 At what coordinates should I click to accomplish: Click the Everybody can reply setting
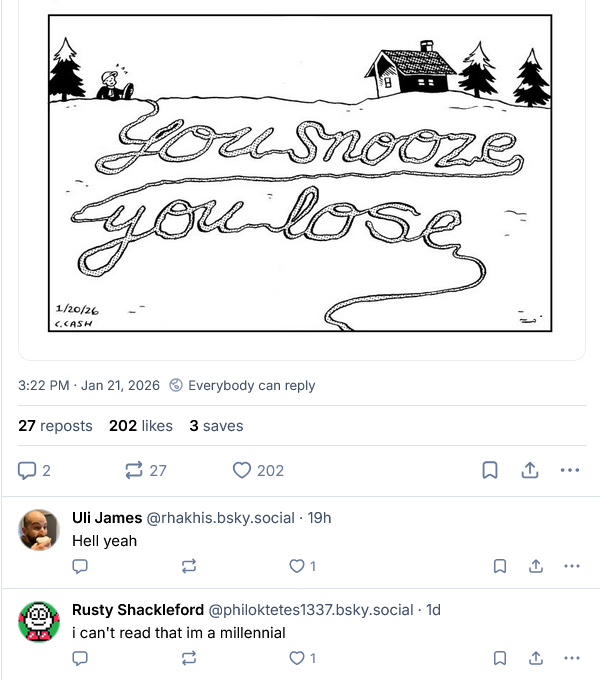click(x=243, y=385)
